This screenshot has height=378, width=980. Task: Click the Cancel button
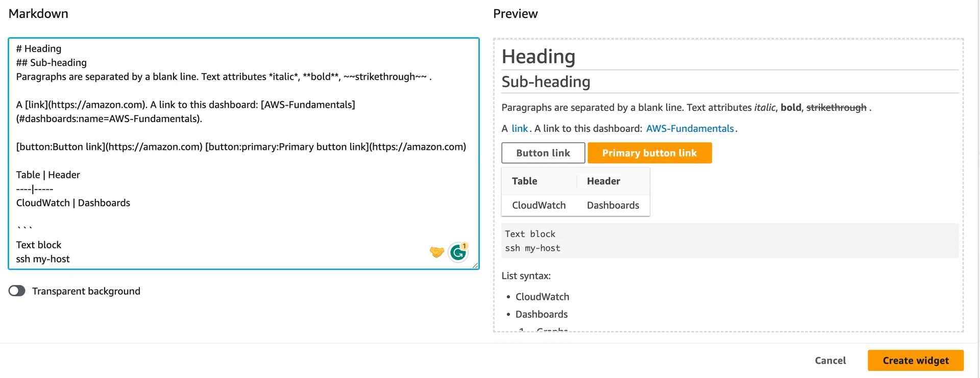click(x=830, y=361)
